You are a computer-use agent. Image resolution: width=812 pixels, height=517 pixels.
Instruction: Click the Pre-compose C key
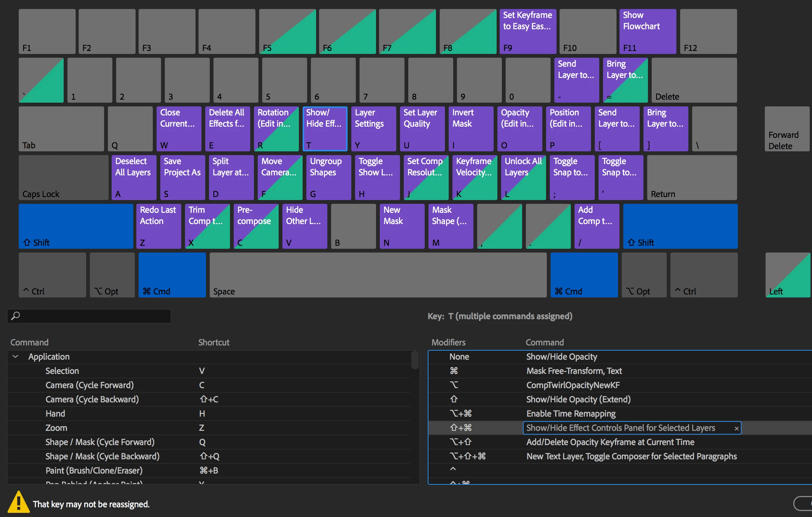[x=256, y=226]
